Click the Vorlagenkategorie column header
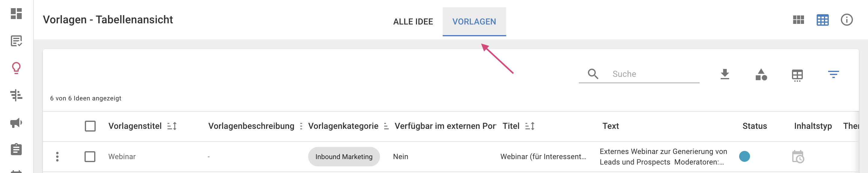 [343, 126]
